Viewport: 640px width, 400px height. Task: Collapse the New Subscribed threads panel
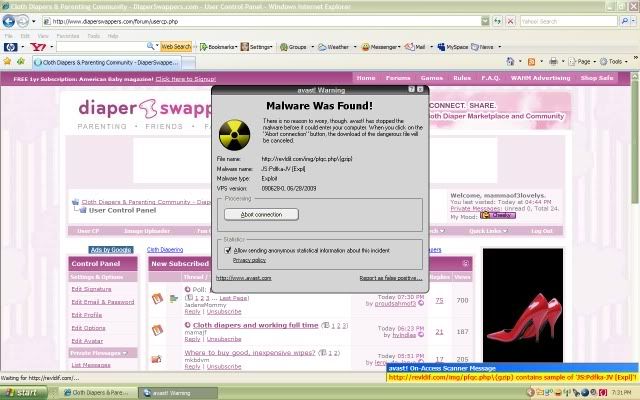click(x=465, y=264)
